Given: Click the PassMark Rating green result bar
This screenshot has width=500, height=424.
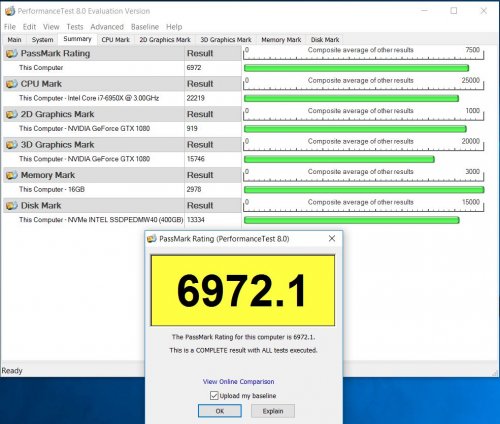Looking at the screenshot, I should 356,68.
